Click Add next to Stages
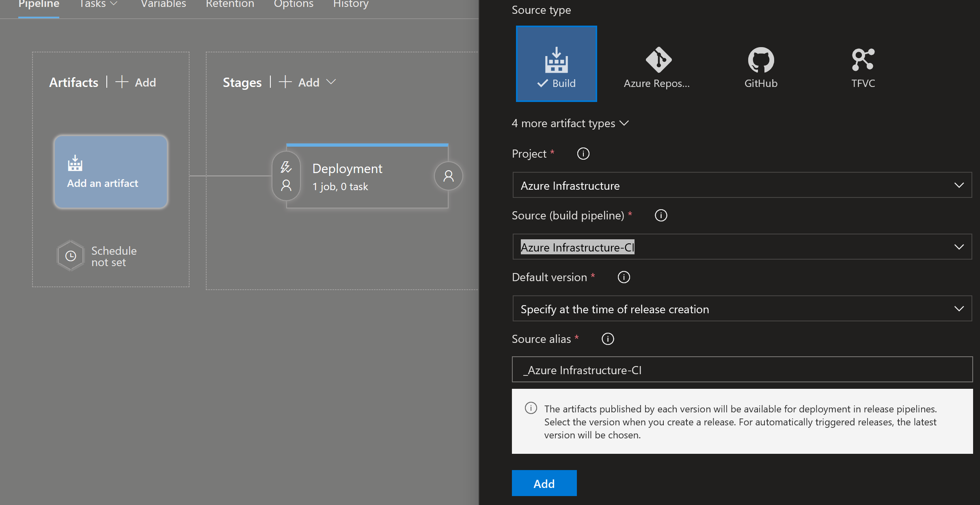 pos(309,82)
